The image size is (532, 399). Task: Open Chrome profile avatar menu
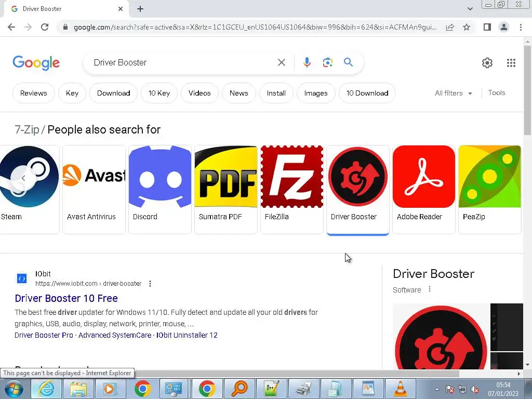click(504, 27)
